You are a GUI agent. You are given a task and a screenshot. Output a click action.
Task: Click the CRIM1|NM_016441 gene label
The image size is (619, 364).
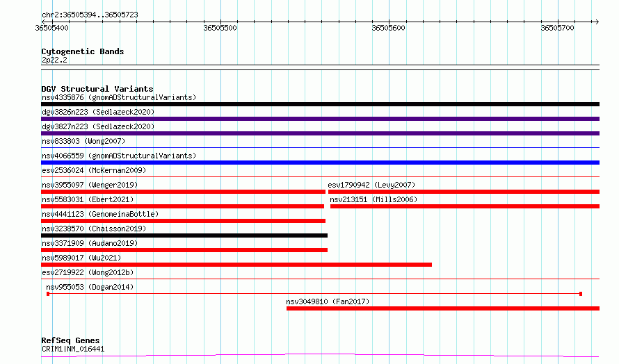point(73,349)
